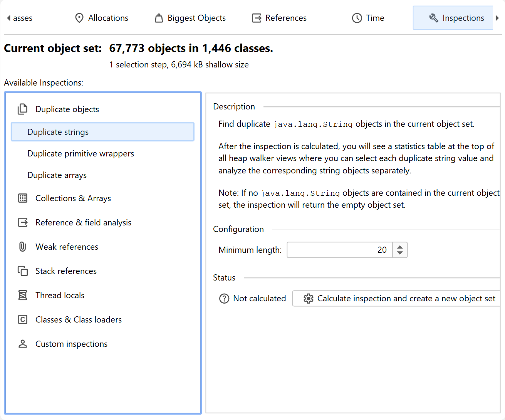Click the Collections & Arrays grid icon
This screenshot has height=420, width=505.
pos(23,198)
